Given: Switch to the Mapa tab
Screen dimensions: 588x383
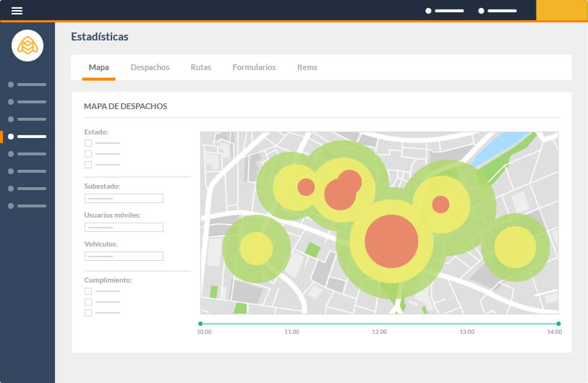Looking at the screenshot, I should point(98,67).
